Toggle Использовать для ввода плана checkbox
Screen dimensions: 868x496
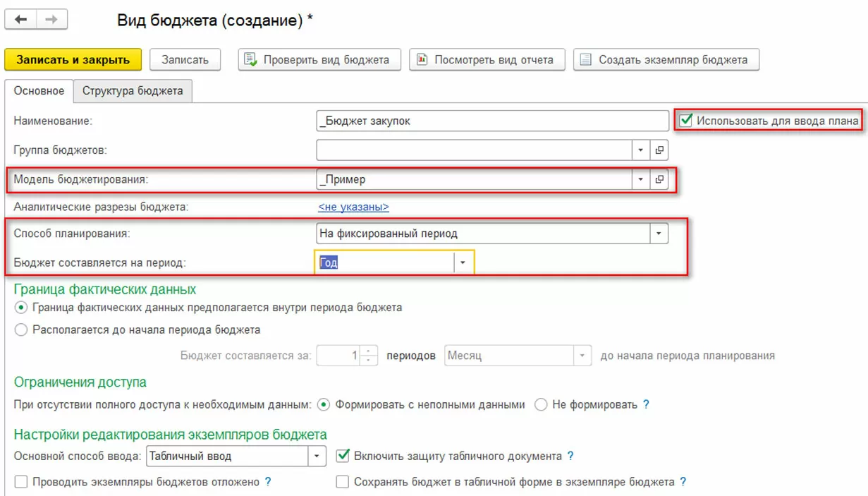685,121
